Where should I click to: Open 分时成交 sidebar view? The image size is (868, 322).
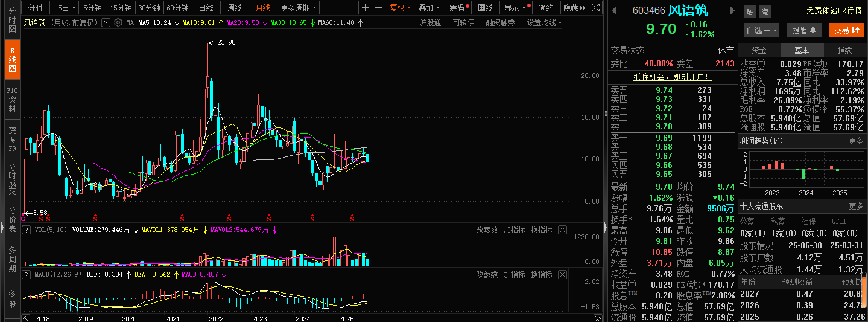coord(12,179)
